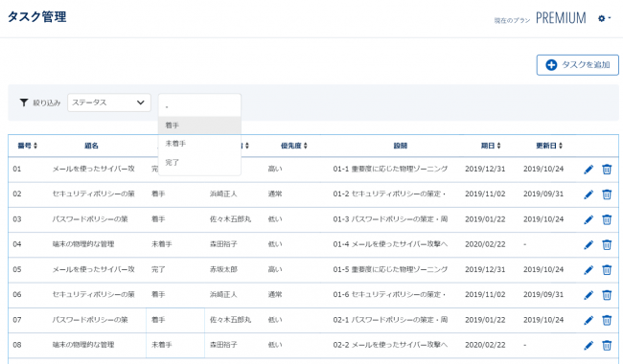Click the filter funnel icon

pos(24,102)
